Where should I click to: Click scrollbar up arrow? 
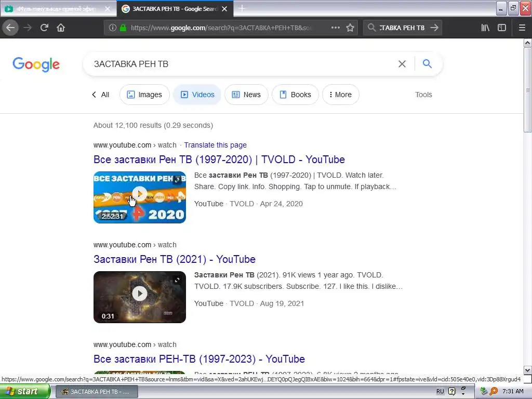pos(528,43)
